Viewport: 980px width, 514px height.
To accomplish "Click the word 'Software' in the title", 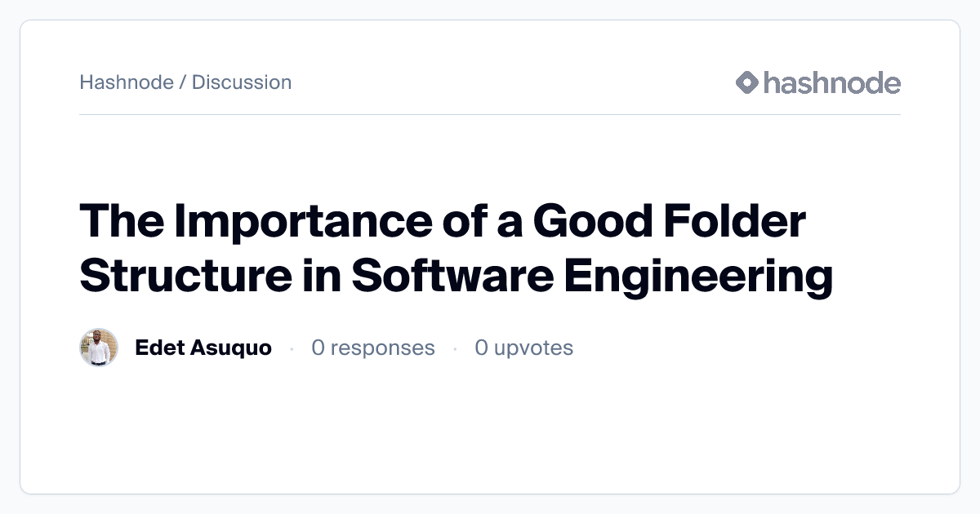I will click(452, 275).
